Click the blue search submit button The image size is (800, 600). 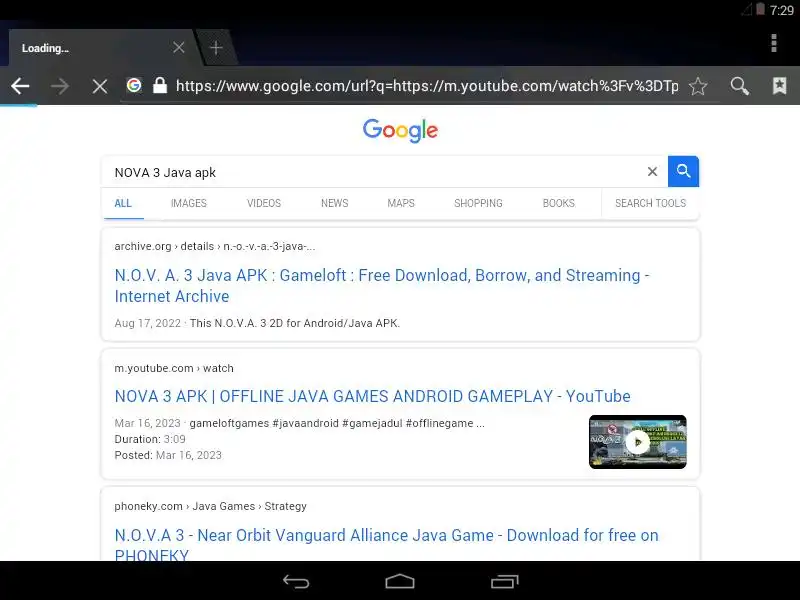pos(683,171)
